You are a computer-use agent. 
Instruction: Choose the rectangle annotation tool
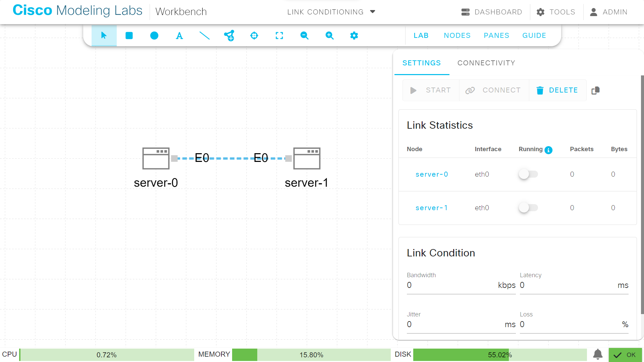(129, 36)
